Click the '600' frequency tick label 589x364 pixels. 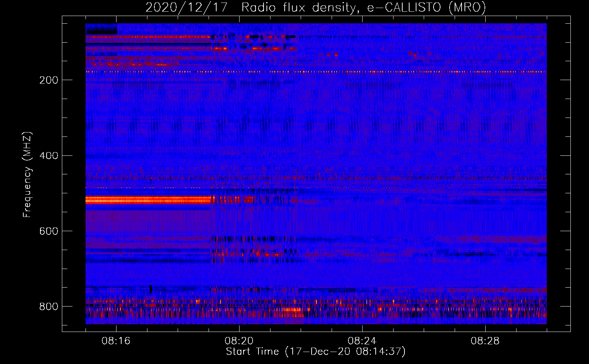point(49,232)
